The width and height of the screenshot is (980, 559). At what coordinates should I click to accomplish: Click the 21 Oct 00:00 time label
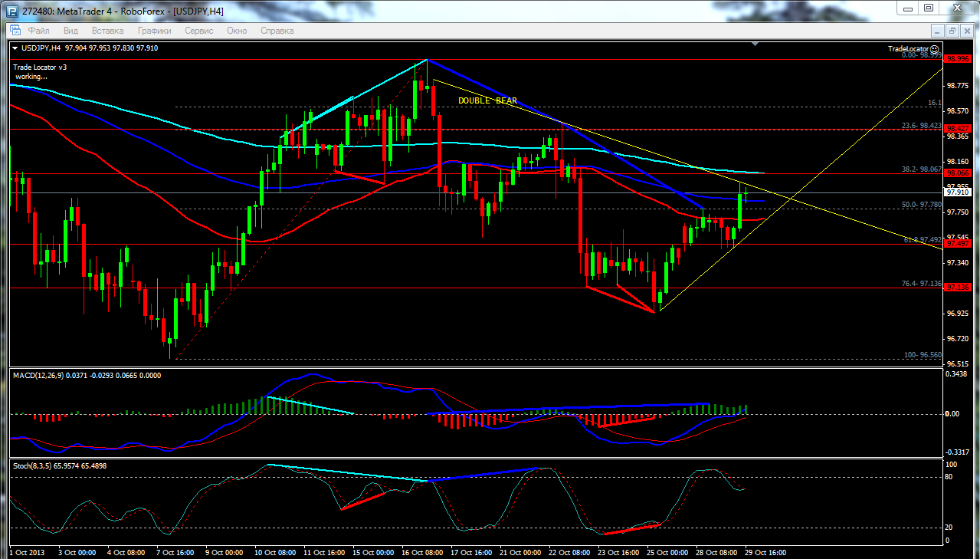pos(519,552)
